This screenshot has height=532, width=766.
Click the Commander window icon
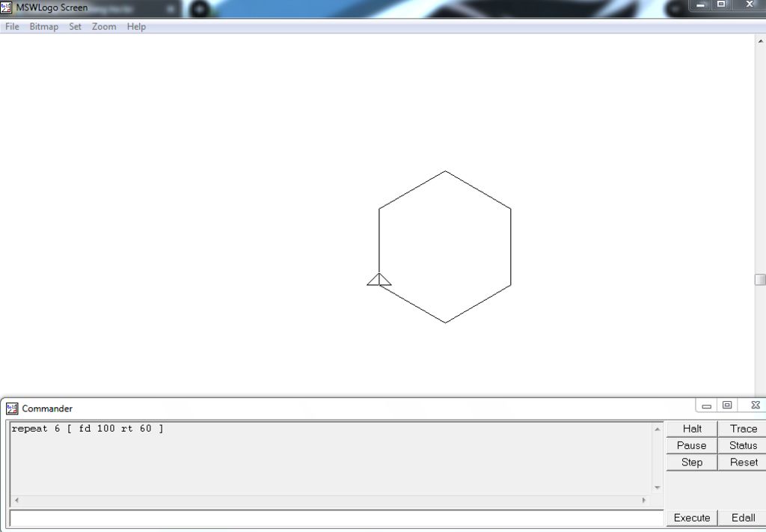pyautogui.click(x=12, y=409)
